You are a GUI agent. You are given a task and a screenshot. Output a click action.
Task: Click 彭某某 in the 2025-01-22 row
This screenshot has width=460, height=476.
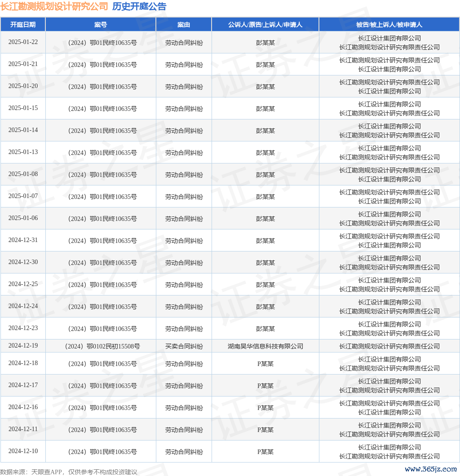[265, 43]
